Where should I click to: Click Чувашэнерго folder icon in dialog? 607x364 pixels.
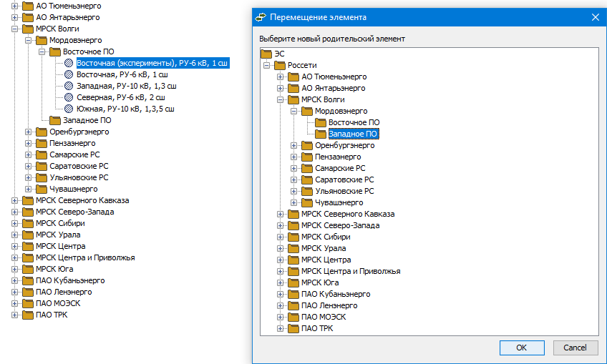point(307,202)
